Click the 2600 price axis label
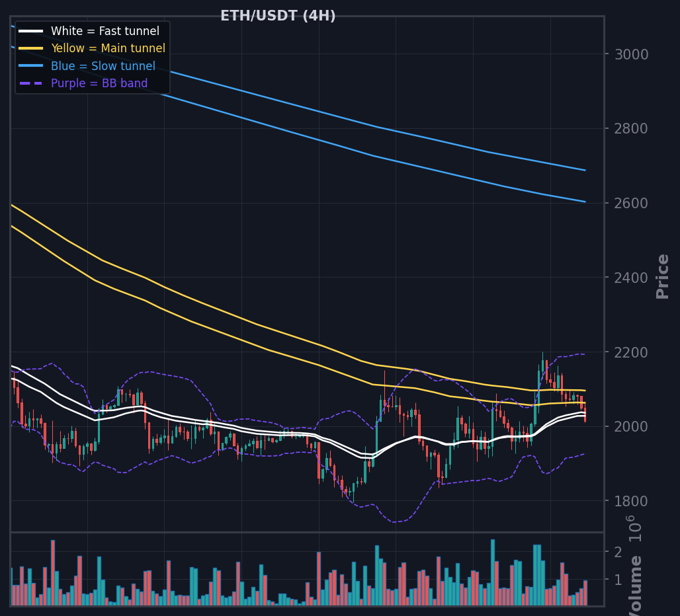This screenshot has height=616, width=680. 632,203
